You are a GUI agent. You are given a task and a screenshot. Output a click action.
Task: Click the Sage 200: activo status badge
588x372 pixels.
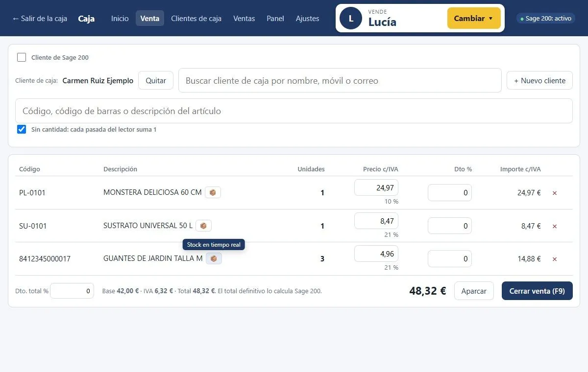(546, 18)
